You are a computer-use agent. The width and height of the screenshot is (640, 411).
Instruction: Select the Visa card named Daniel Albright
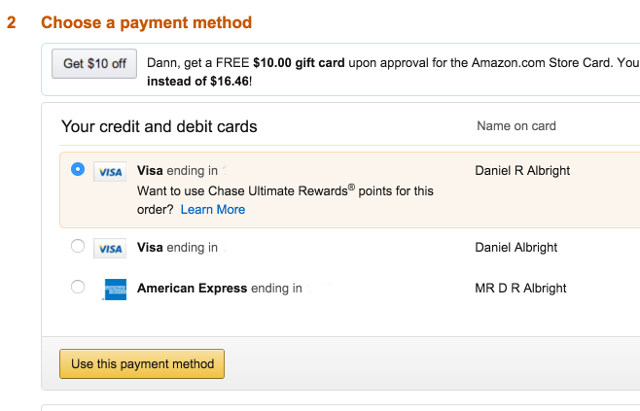pyautogui.click(x=78, y=246)
